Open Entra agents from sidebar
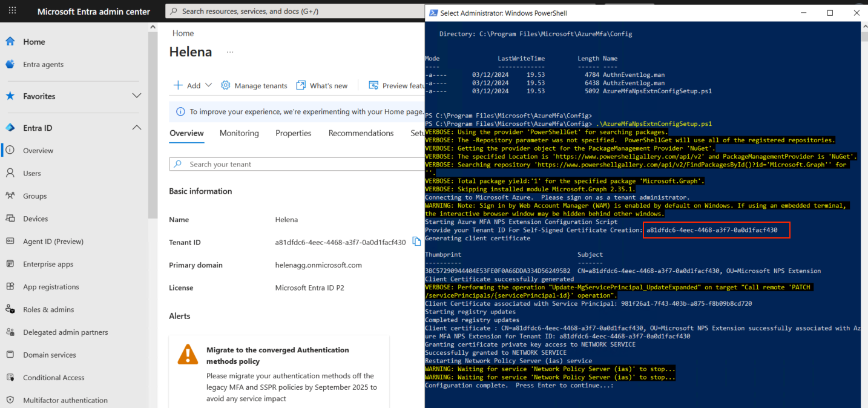The width and height of the screenshot is (868, 408). [x=43, y=65]
